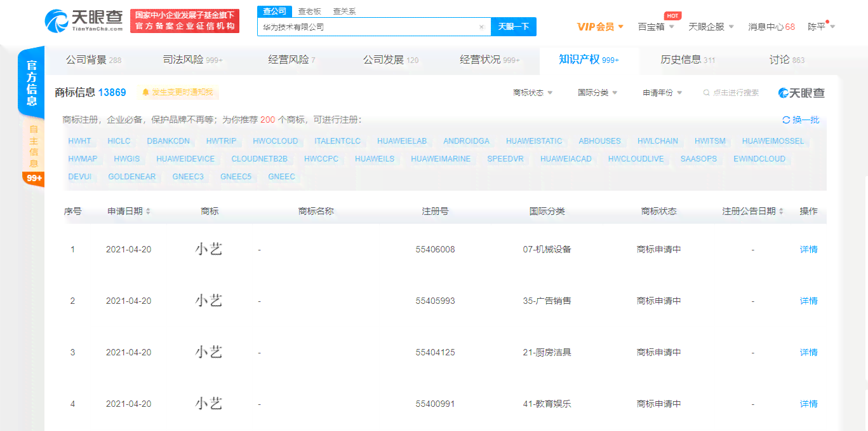Click recommended trademark SPEEDVR
The image size is (868, 431).
point(505,159)
